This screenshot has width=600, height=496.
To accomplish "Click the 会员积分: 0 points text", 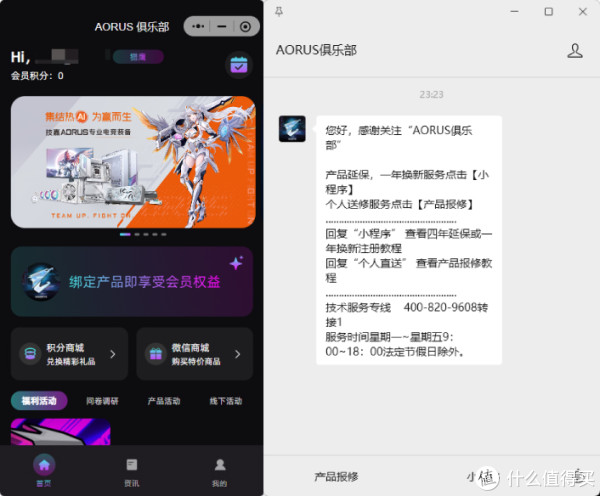I will pyautogui.click(x=37, y=76).
